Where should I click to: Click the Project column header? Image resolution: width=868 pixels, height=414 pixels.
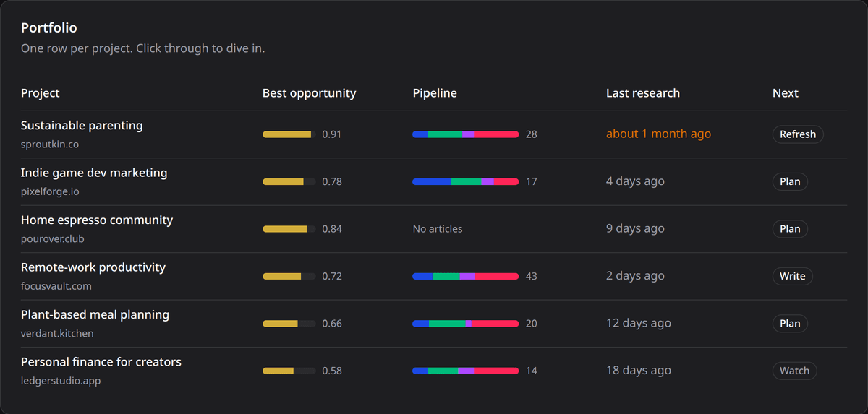[x=41, y=93]
